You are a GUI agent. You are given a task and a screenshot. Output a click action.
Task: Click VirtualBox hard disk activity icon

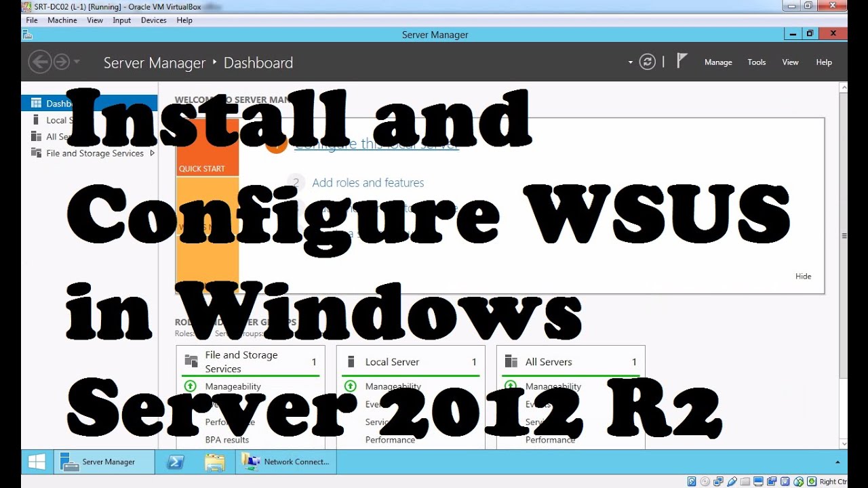pos(692,481)
